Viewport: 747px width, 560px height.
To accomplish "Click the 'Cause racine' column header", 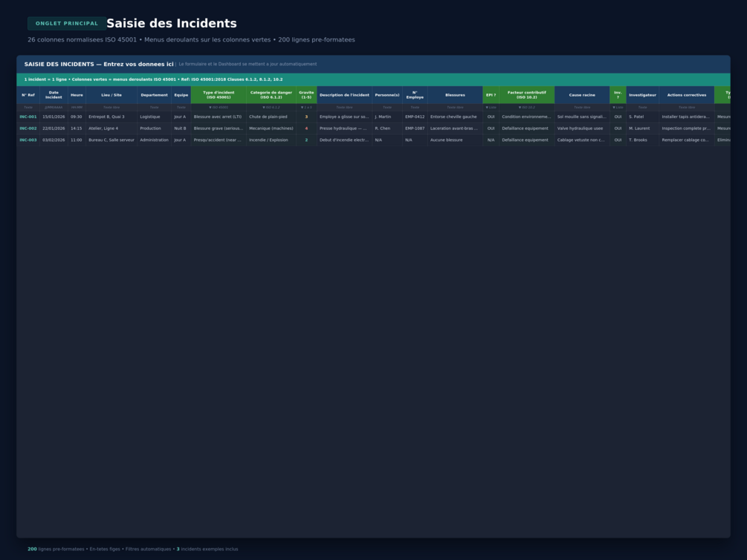I will [x=582, y=95].
